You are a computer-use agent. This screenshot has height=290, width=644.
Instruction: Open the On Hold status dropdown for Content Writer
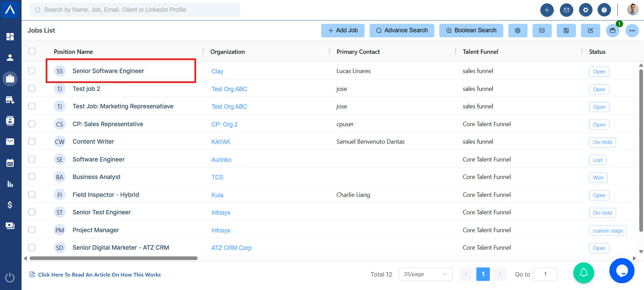click(x=602, y=142)
